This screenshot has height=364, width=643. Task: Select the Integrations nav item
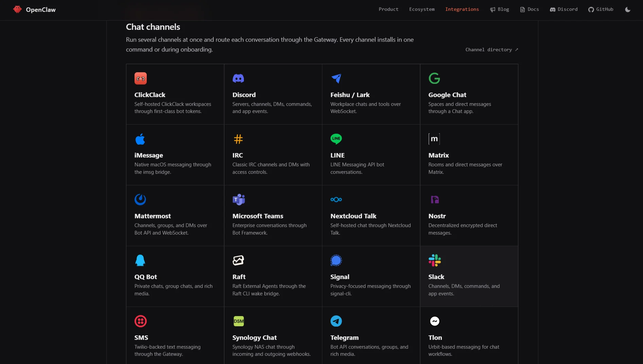point(462,9)
